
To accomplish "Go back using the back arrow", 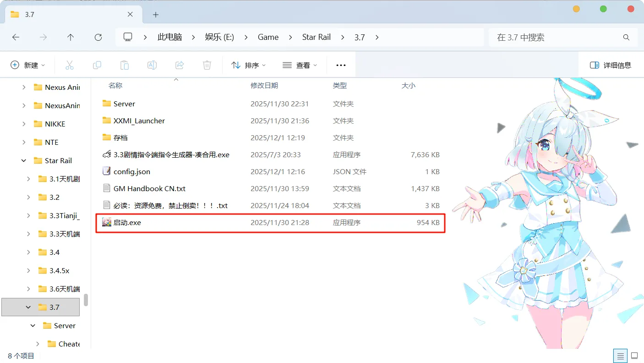I will pos(16,37).
